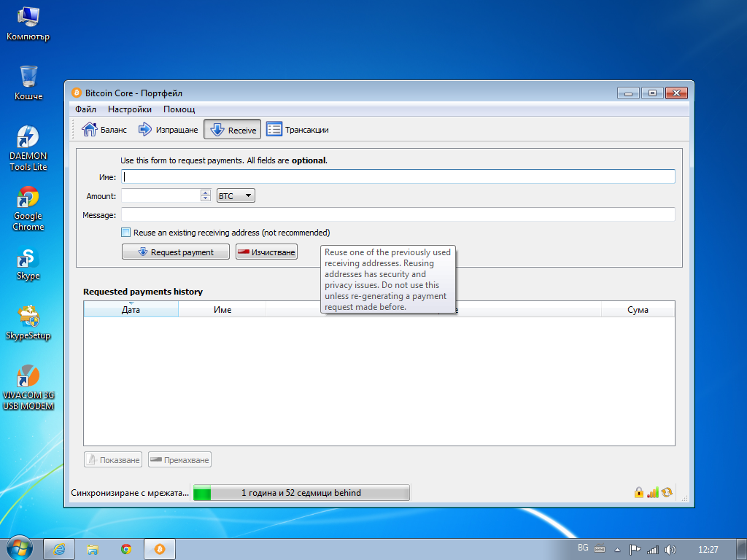Open the Windows Start menu

(x=18, y=548)
